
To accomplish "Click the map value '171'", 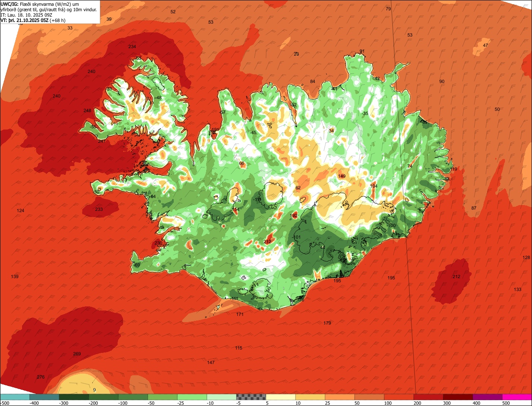I will coord(240,314).
